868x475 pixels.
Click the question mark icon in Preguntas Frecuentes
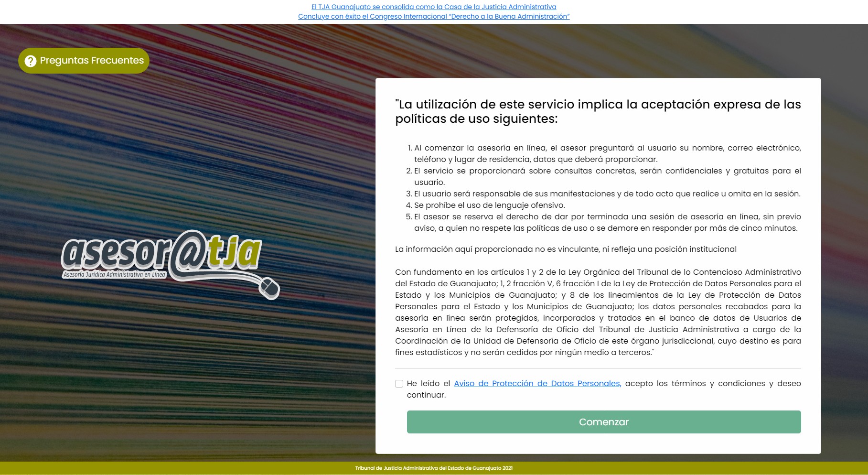31,61
